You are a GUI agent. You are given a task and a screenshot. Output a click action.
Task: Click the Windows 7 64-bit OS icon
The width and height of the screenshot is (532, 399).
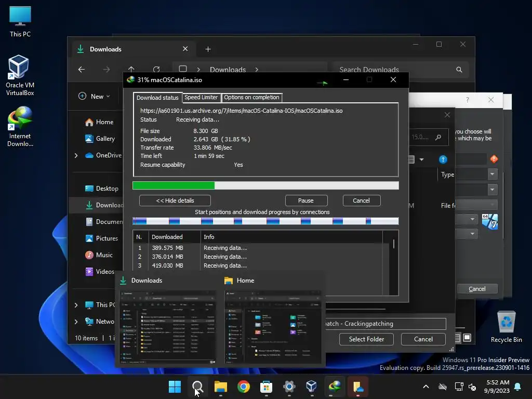(x=489, y=222)
